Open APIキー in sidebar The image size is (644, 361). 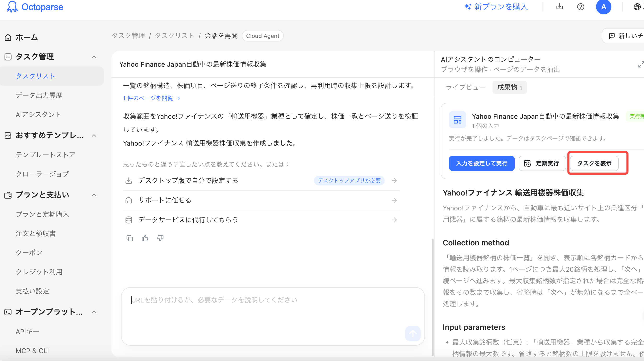[27, 331]
